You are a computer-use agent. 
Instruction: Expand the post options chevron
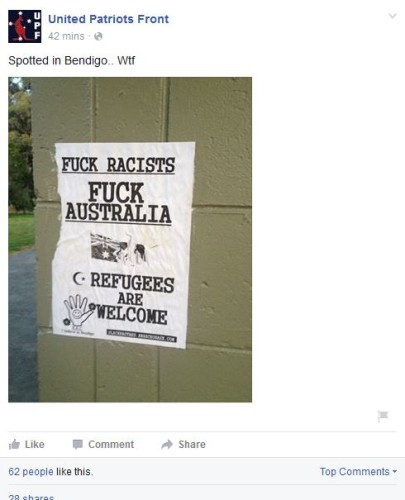pyautogui.click(x=393, y=16)
